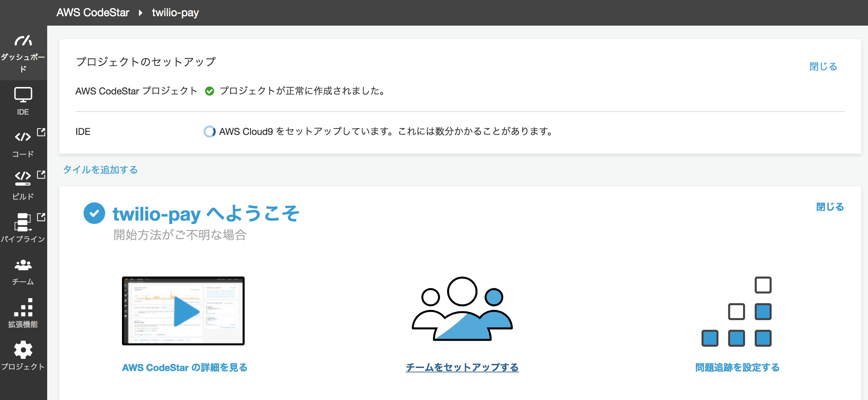Open the チーム team icon in sidebar

click(23, 265)
